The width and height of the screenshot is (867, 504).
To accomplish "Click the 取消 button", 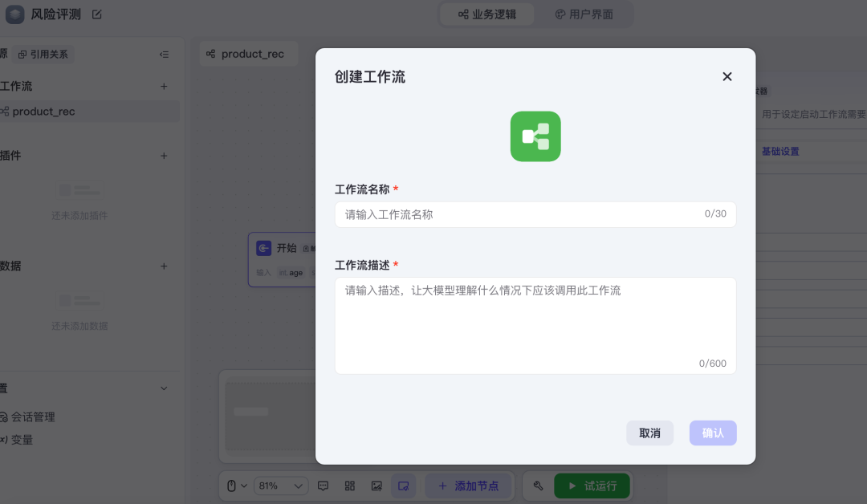I will [649, 433].
